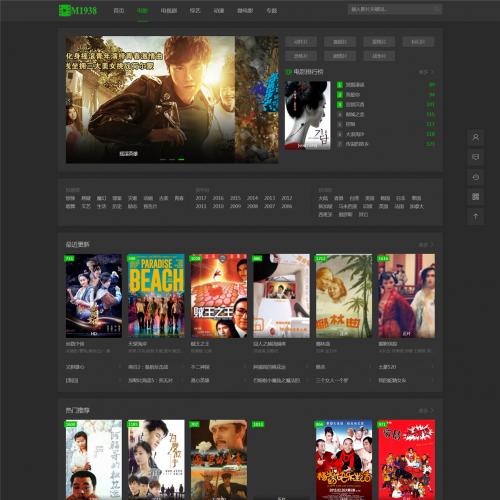Select the 综艺 navigation tab
500x500 pixels.
(x=195, y=11)
